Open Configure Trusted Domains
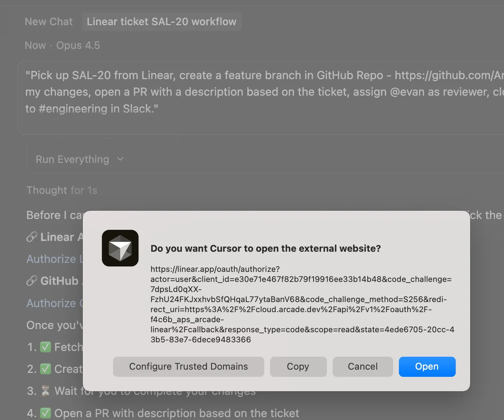The width and height of the screenshot is (504, 420). click(x=188, y=366)
